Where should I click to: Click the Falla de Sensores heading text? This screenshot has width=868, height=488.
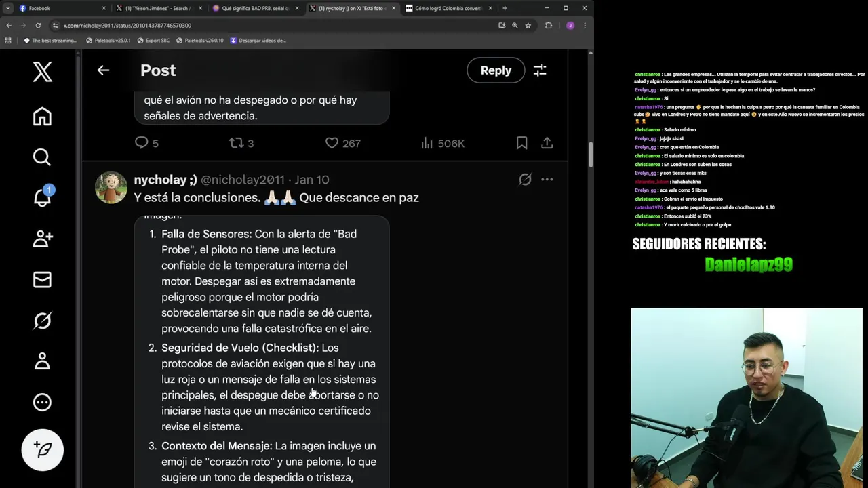[206, 234]
